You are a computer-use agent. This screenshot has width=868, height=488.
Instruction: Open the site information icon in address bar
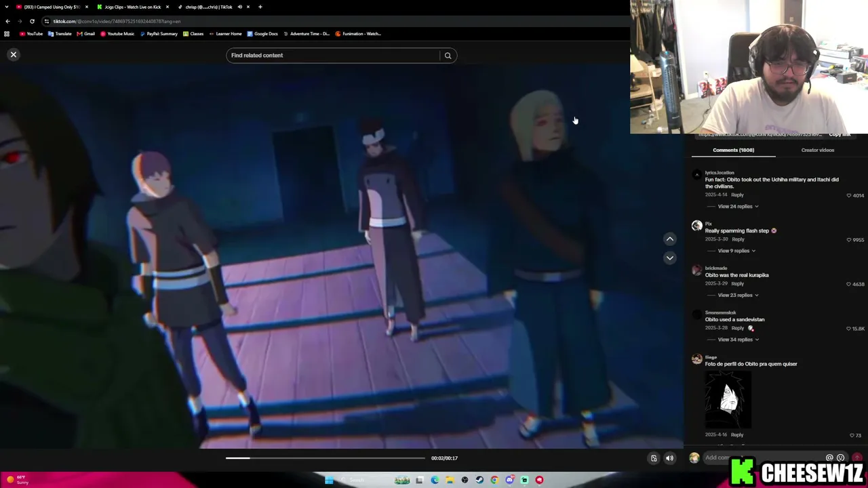[x=47, y=21]
